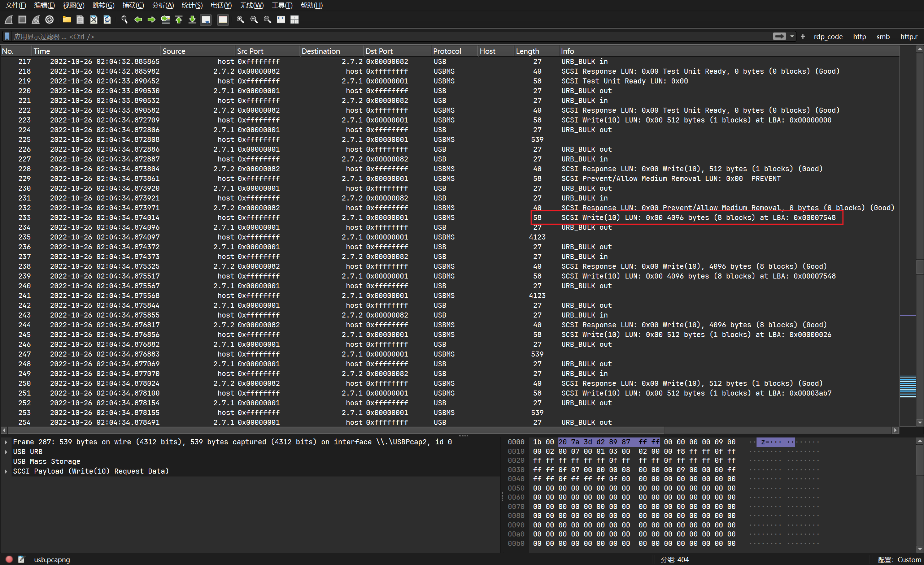
Task: Open capture file properties status icon
Action: (x=21, y=559)
